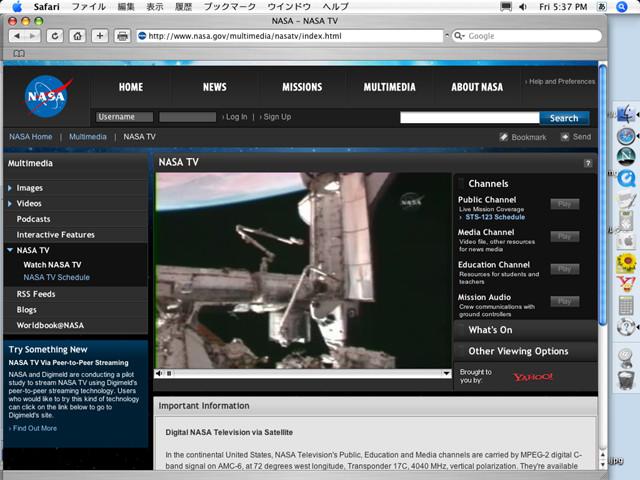Click the NASA logo in the header
This screenshot has height=480, width=640.
[x=47, y=96]
